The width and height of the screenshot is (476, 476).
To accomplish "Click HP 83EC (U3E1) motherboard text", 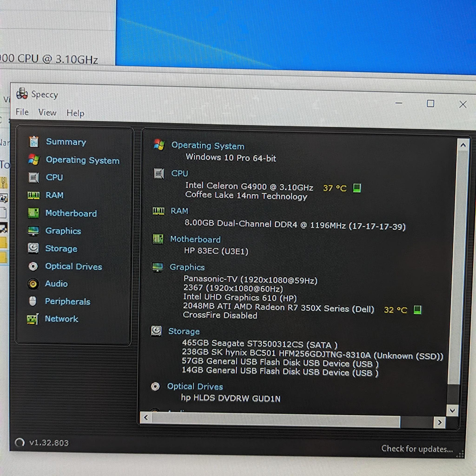I will click(x=216, y=251).
